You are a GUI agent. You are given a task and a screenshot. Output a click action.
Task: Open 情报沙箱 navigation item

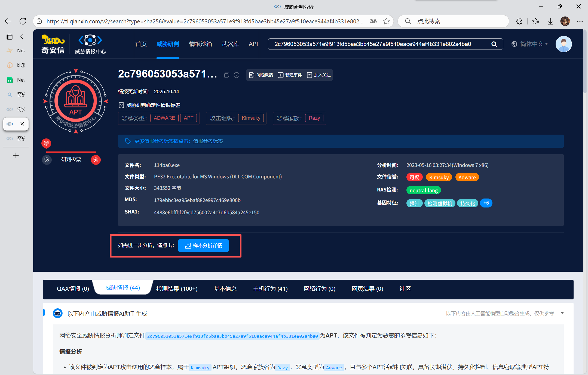[x=201, y=44]
